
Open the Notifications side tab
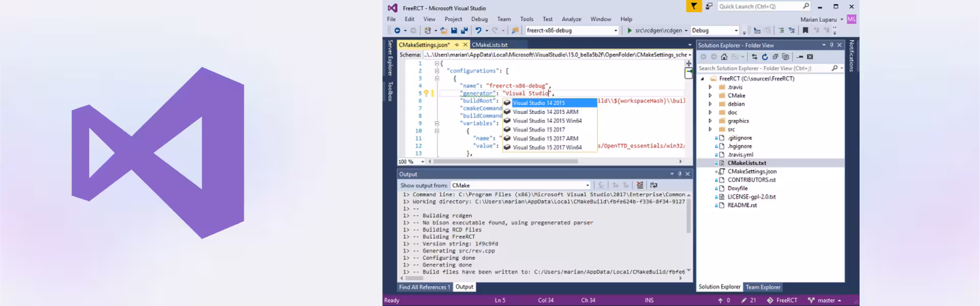pyautogui.click(x=851, y=56)
